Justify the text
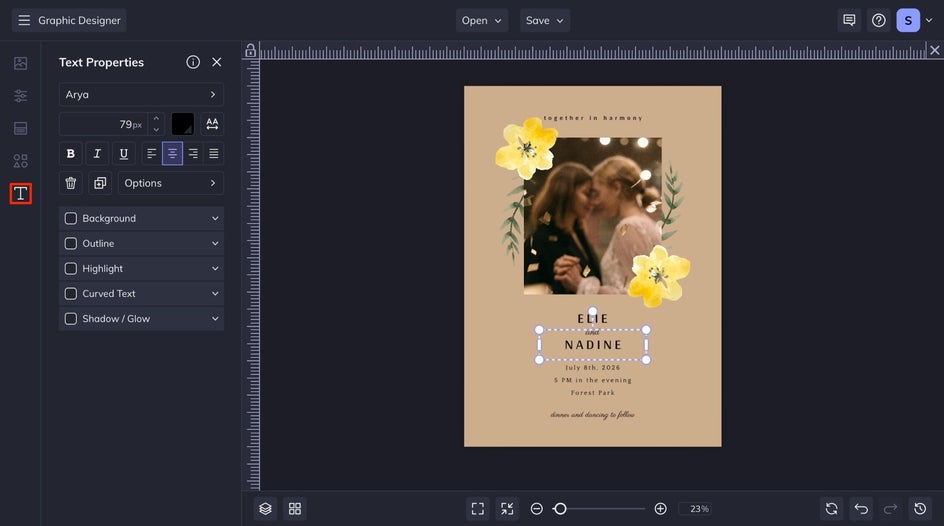 [214, 153]
